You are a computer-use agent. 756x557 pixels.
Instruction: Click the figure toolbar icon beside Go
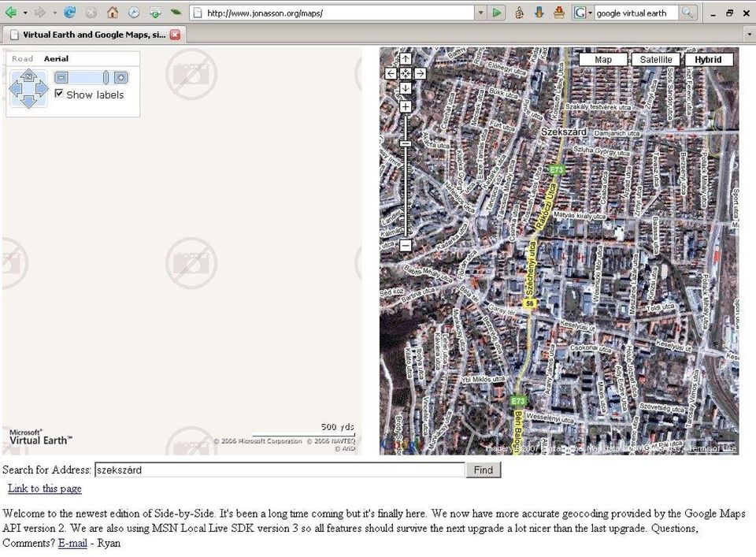pos(519,13)
